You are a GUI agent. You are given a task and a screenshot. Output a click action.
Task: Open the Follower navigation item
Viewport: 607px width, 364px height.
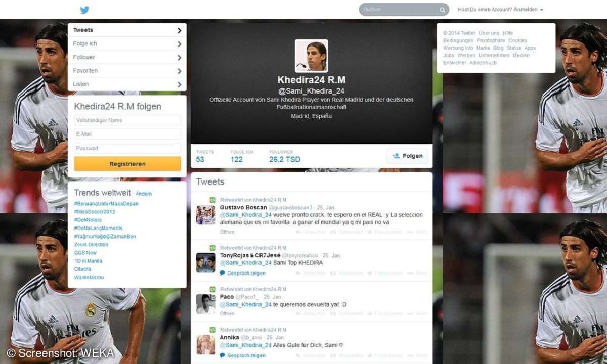(126, 57)
